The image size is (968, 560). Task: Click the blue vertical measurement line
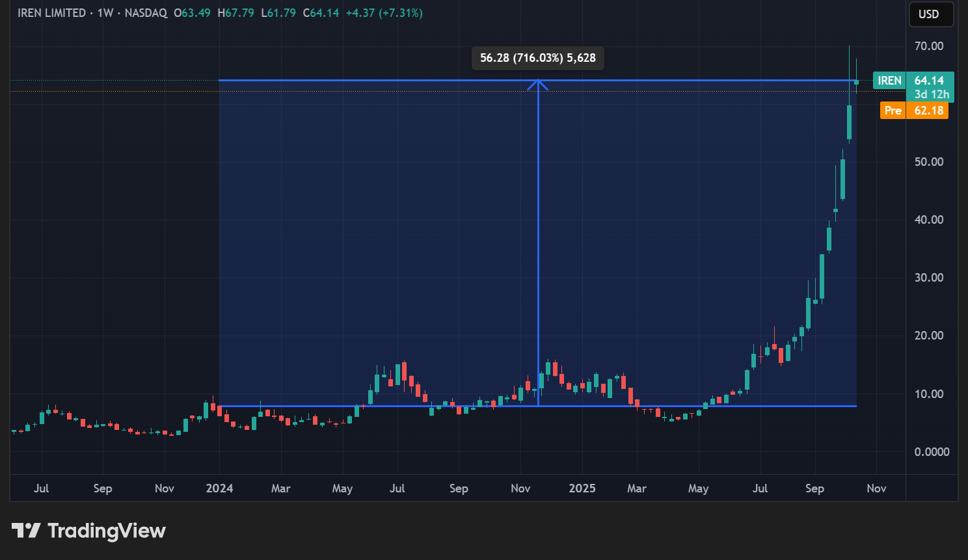[x=538, y=260]
